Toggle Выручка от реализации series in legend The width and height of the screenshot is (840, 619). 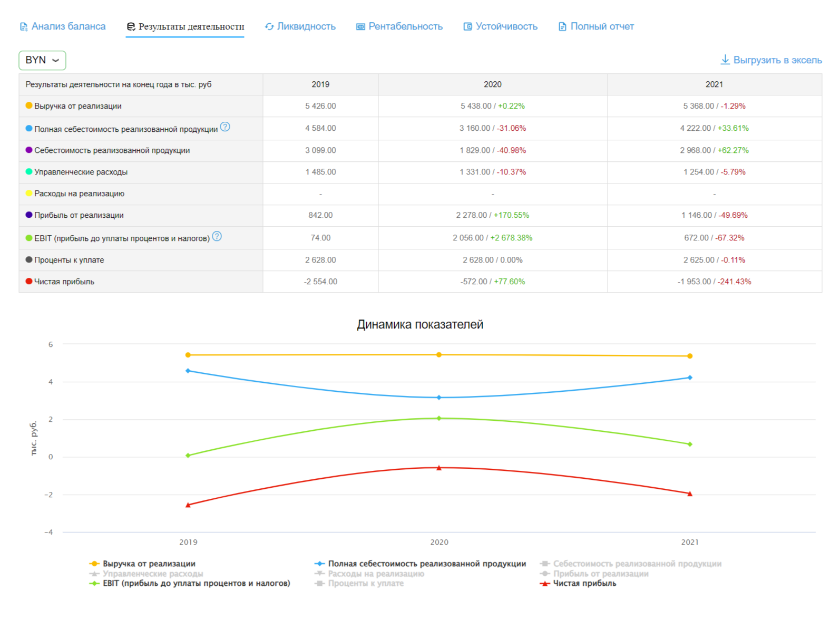149,564
